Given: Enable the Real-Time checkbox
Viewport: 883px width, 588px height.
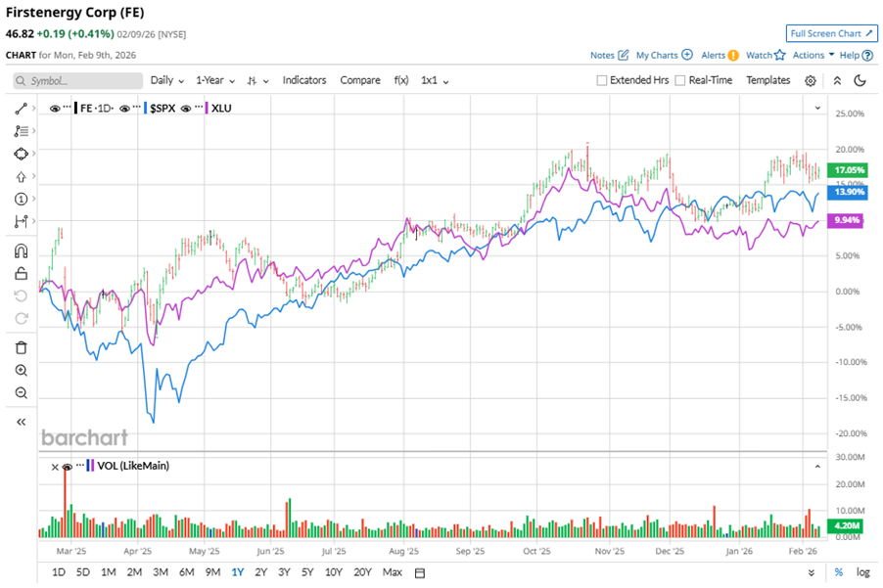Looking at the screenshot, I should point(680,80).
